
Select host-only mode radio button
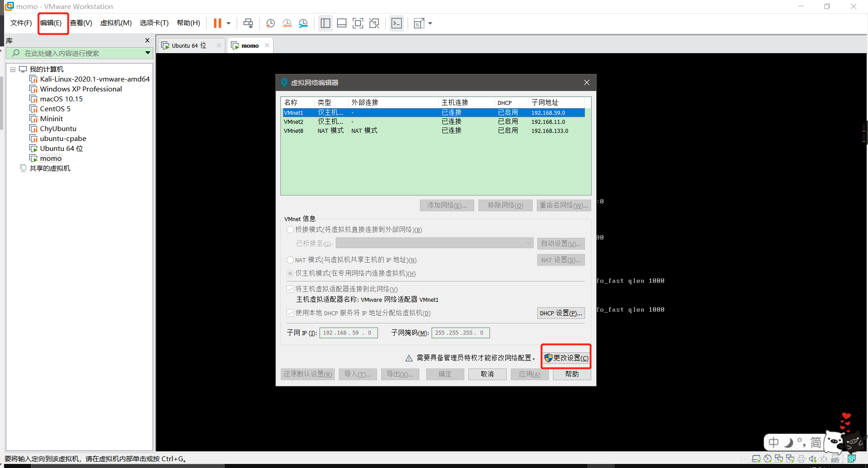[x=290, y=273]
